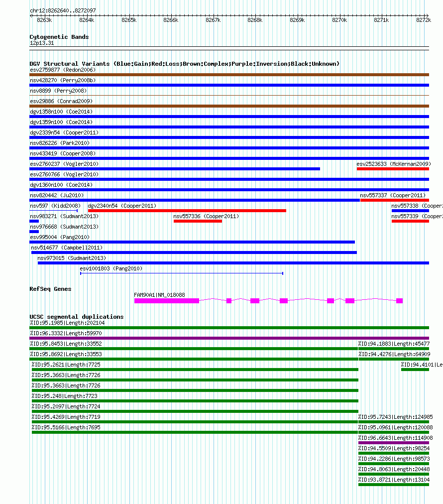Click the red bar under dgv2340n54 (Cooper2011)
The width and height of the screenshot is (443, 504).
tap(187, 211)
